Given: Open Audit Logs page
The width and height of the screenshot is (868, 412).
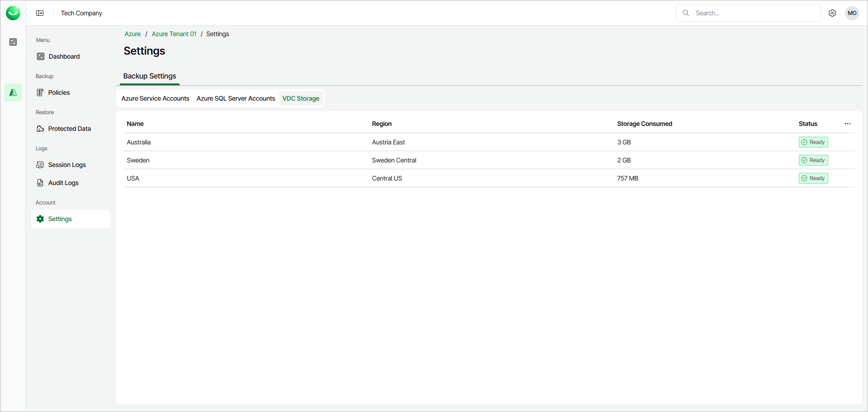Looking at the screenshot, I should (63, 183).
